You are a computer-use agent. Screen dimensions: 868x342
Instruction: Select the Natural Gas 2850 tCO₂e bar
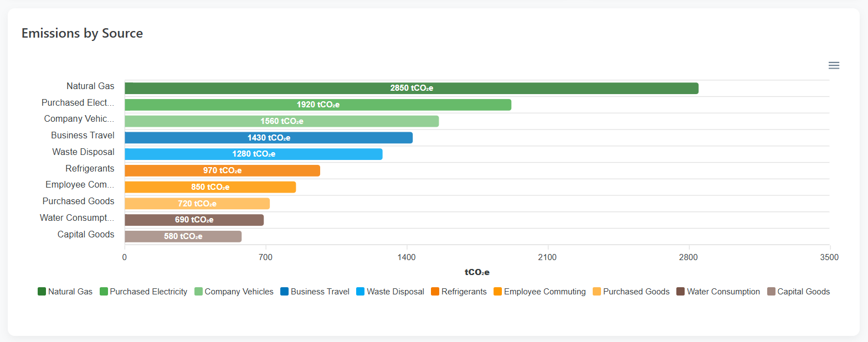click(x=410, y=87)
